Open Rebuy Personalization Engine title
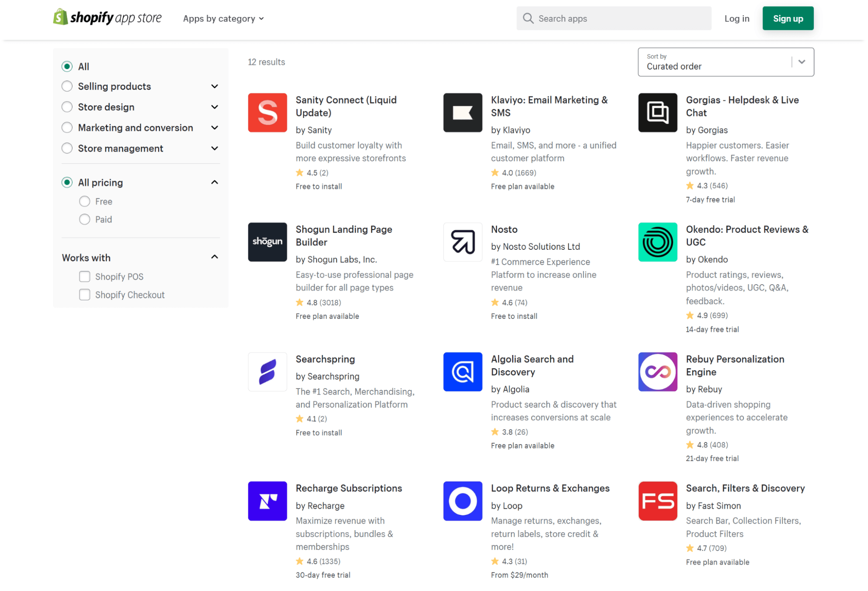The height and width of the screenshot is (591, 868). [735, 365]
